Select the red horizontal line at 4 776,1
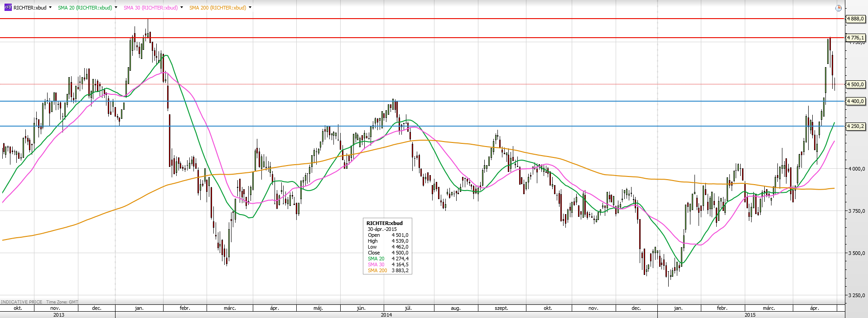Viewport: 868px width, 318px height. [x=422, y=38]
